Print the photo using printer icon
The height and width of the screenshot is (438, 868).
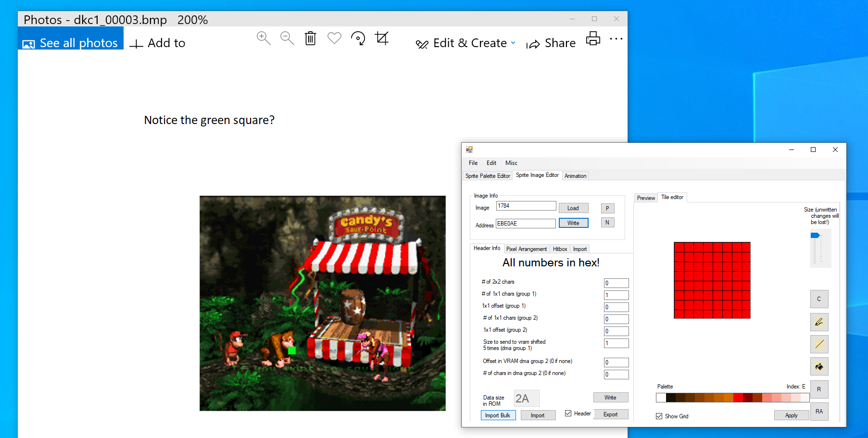pos(593,38)
